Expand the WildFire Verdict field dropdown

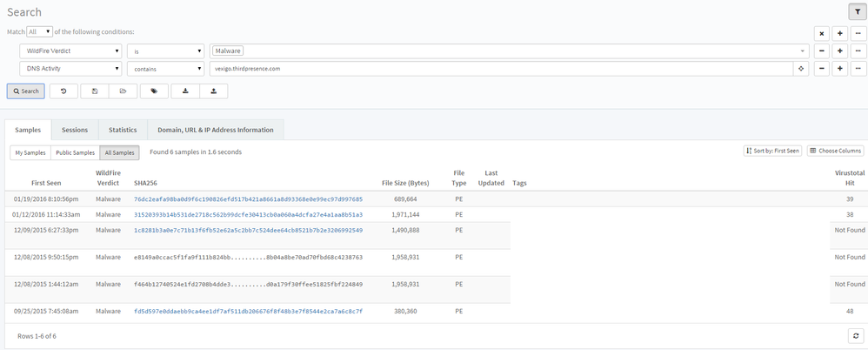tap(70, 50)
